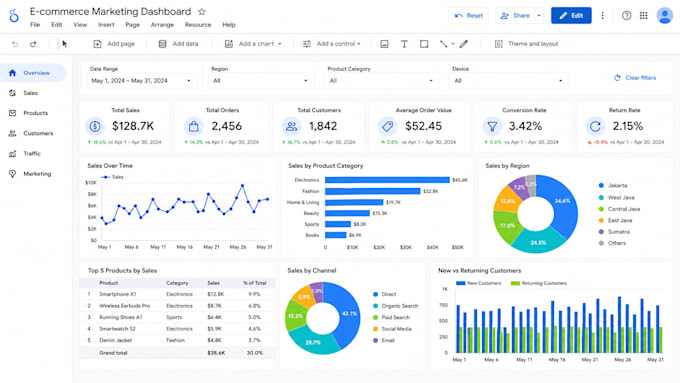The height and width of the screenshot is (383, 680).
Task: Open the View menu
Action: pyautogui.click(x=80, y=25)
